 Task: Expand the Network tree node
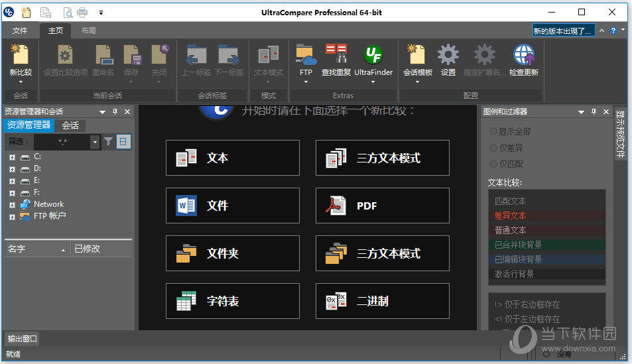click(x=12, y=205)
